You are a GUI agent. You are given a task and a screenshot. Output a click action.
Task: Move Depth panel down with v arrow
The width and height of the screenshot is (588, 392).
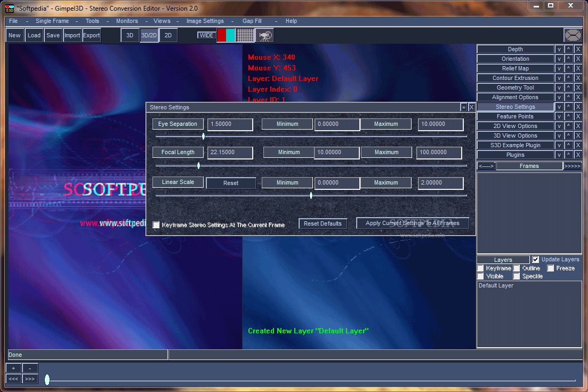point(559,49)
